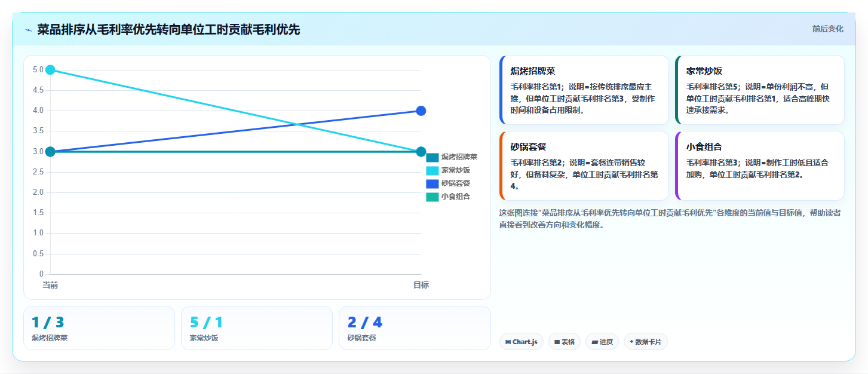The image size is (868, 374).
Task: Click the 5.0 y-axis tick label
Action: pyautogui.click(x=38, y=70)
